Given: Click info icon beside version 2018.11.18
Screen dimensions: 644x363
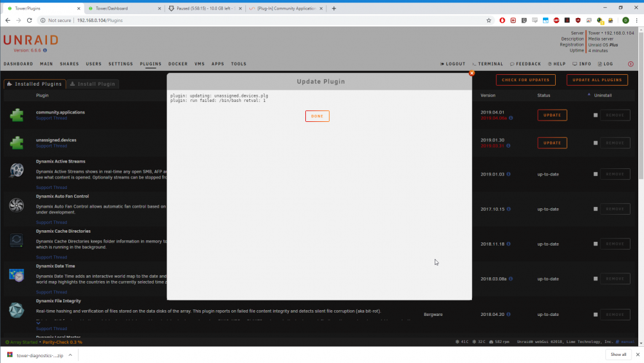Looking at the screenshot, I should [x=509, y=244].
